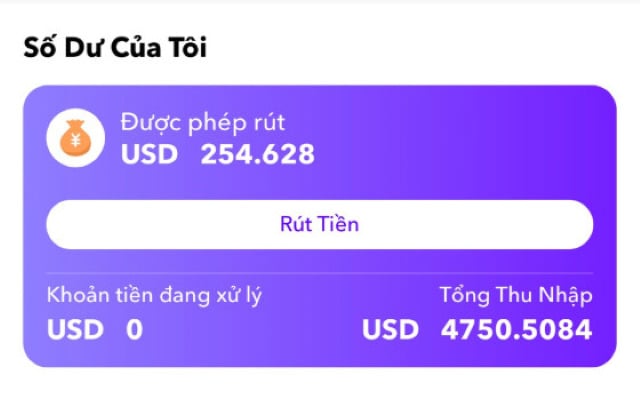The height and width of the screenshot is (397, 640).
Task: Tap the withdrawable amount 254.628
Action: pyautogui.click(x=258, y=154)
